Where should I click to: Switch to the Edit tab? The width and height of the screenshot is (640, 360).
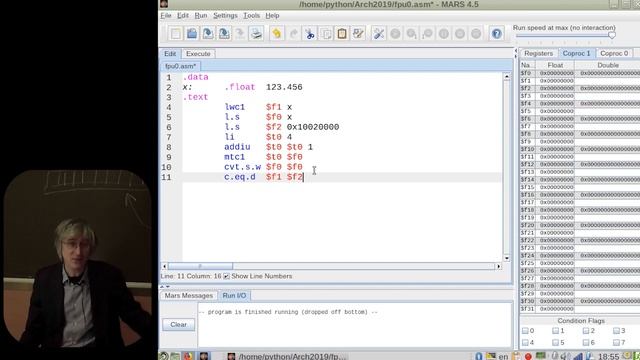point(170,54)
